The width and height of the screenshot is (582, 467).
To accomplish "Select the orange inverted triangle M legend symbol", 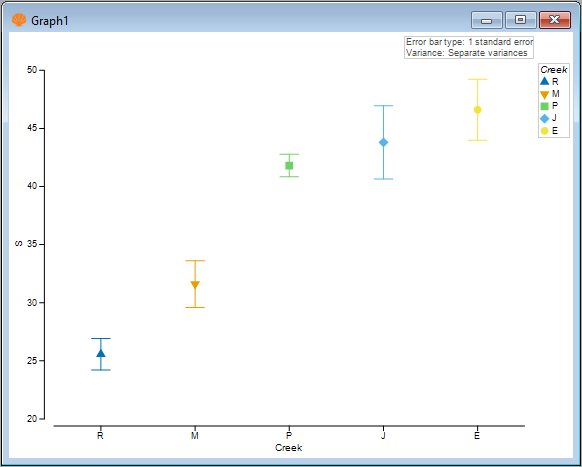I will point(545,94).
